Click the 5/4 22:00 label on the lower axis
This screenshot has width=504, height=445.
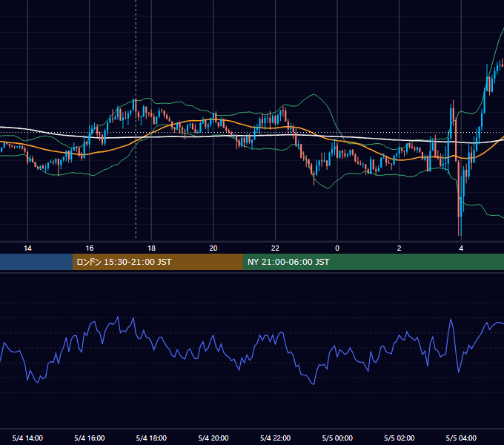275,438
